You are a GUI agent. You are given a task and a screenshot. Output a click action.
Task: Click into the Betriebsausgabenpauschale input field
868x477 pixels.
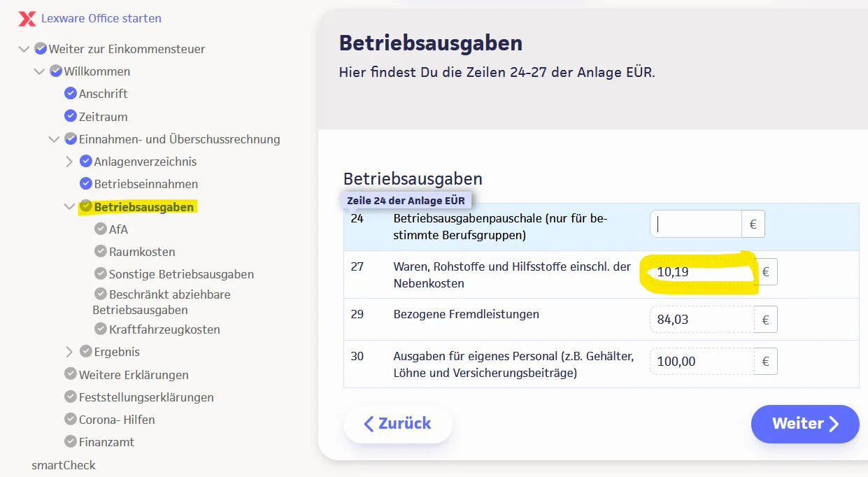(696, 223)
